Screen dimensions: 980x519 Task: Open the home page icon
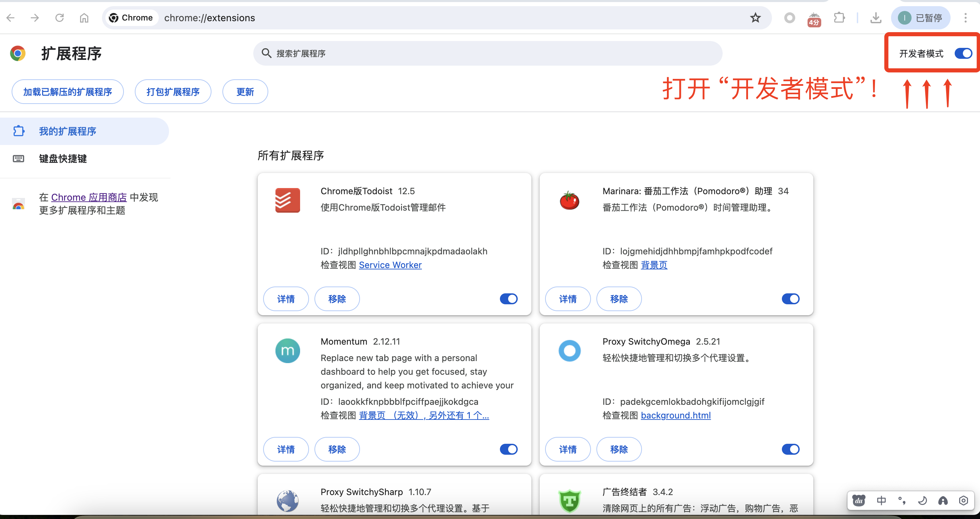coord(84,17)
